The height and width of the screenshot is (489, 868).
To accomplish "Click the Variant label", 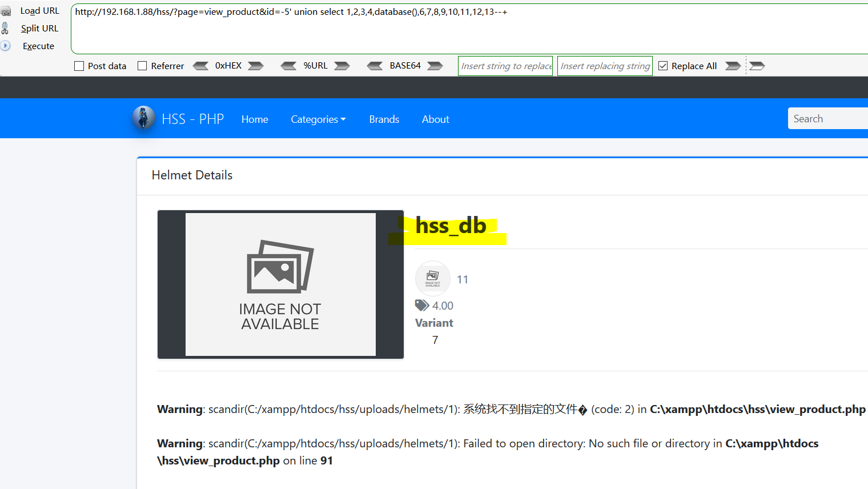I will tap(434, 323).
